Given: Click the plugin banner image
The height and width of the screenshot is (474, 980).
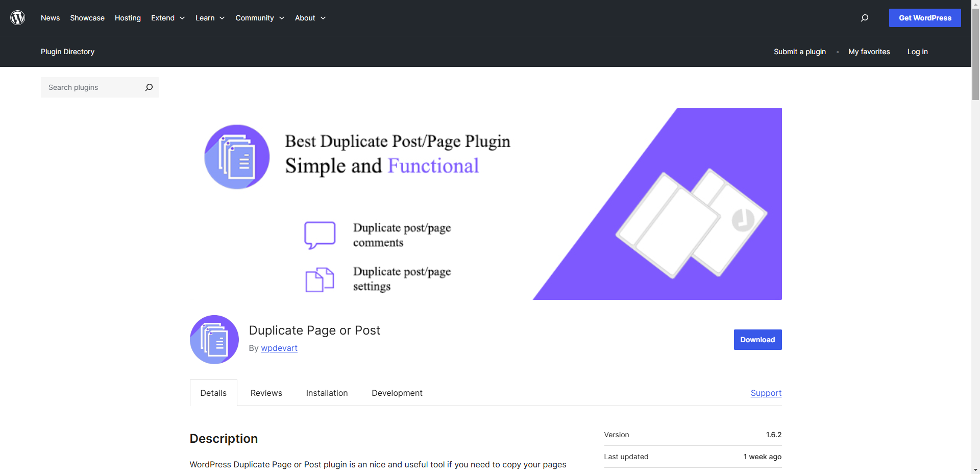Looking at the screenshot, I should click(485, 203).
